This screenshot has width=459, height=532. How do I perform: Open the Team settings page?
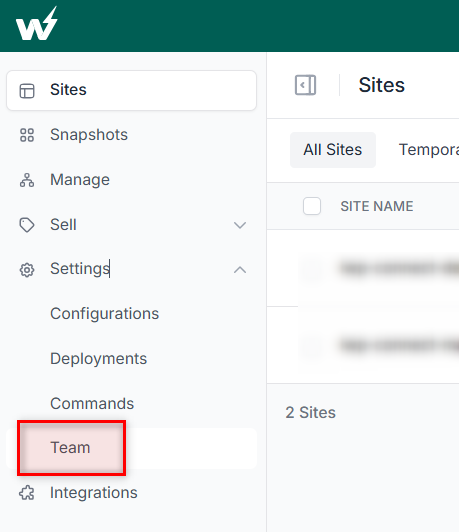[x=70, y=448]
